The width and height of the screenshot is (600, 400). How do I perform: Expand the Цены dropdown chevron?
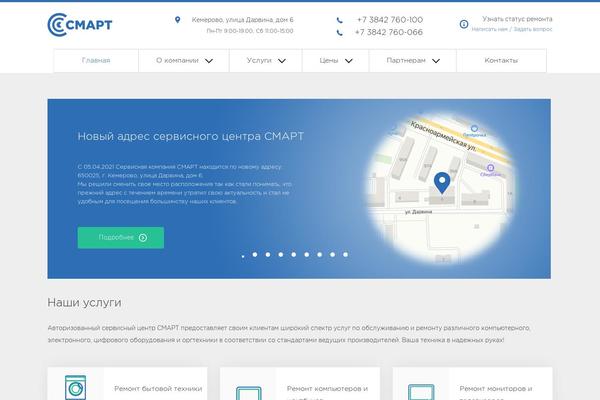[349, 61]
